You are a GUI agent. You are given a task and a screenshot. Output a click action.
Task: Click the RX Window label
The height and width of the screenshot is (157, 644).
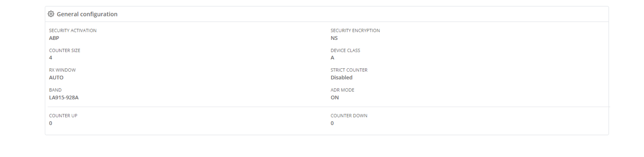[x=62, y=70]
